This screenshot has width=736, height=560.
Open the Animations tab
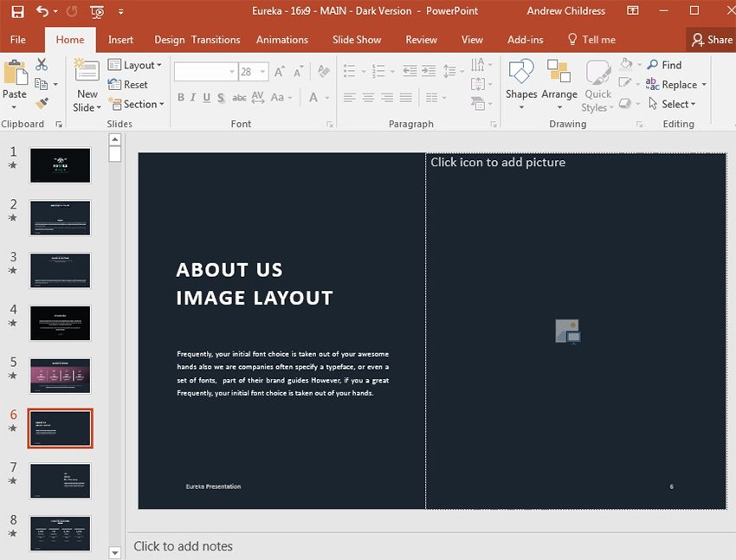[282, 40]
